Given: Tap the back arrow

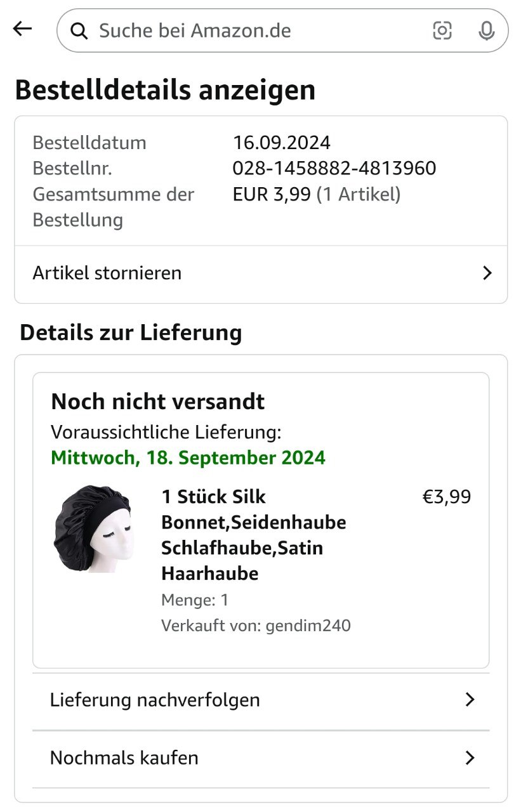Looking at the screenshot, I should (22, 29).
